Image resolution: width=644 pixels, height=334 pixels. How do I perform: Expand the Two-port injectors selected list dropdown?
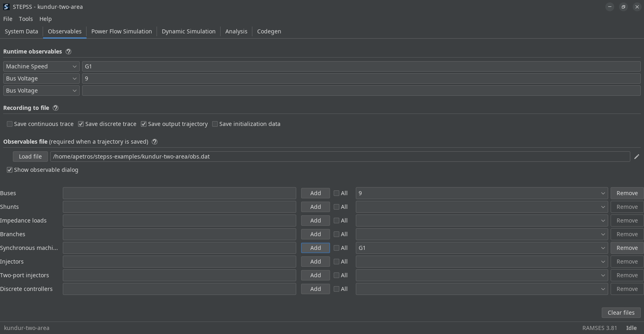(482, 275)
